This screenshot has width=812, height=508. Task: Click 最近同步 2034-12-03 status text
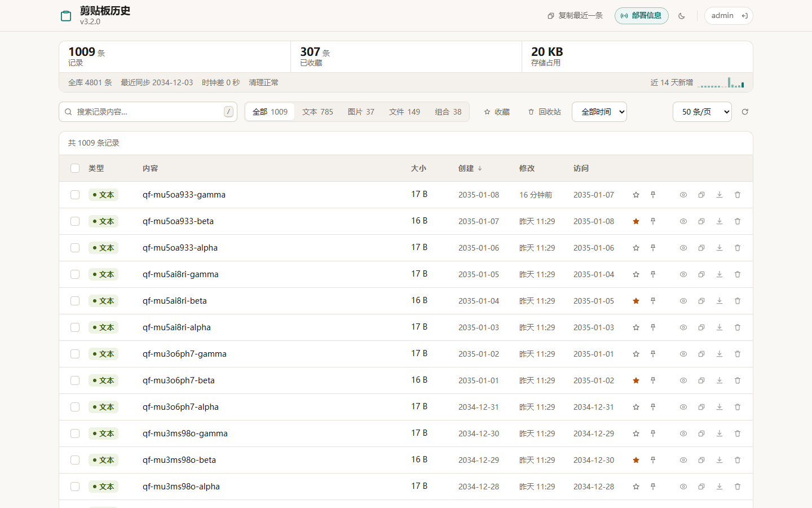[157, 82]
